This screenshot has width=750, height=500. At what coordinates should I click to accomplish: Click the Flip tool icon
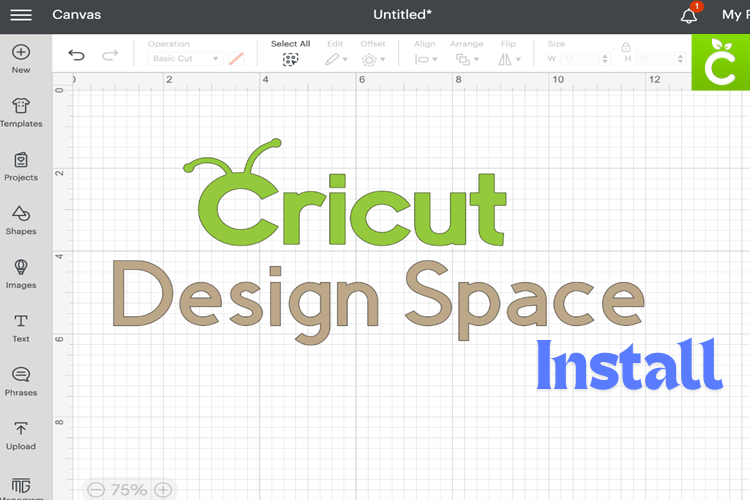point(505,59)
